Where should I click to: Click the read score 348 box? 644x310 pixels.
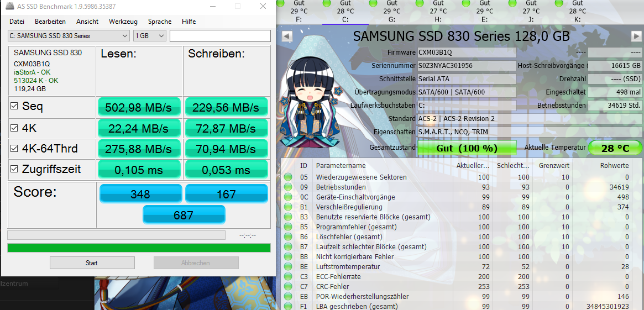tap(140, 194)
